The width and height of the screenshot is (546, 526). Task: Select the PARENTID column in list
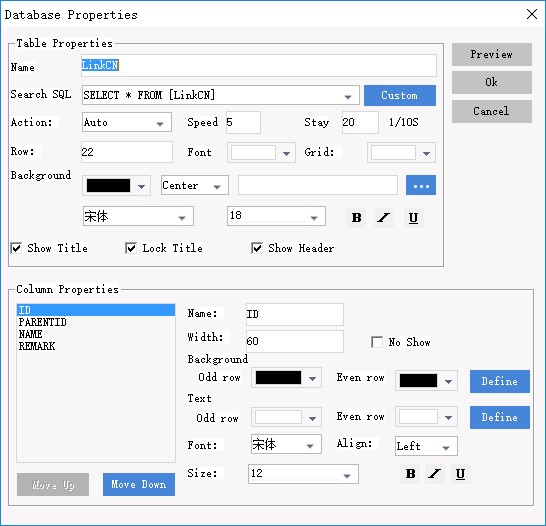point(96,322)
